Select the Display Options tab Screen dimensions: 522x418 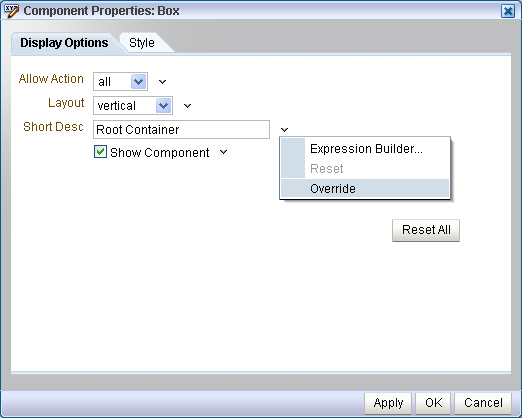click(x=64, y=43)
